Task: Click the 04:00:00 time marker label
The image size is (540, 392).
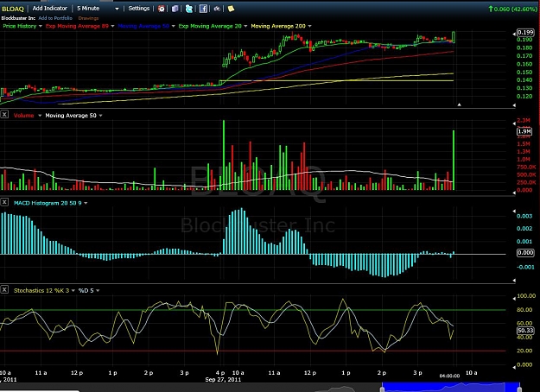Action: [x=449, y=376]
